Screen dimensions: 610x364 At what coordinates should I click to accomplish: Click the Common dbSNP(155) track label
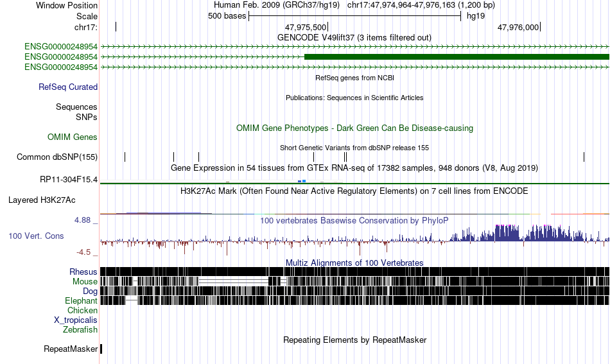click(57, 157)
